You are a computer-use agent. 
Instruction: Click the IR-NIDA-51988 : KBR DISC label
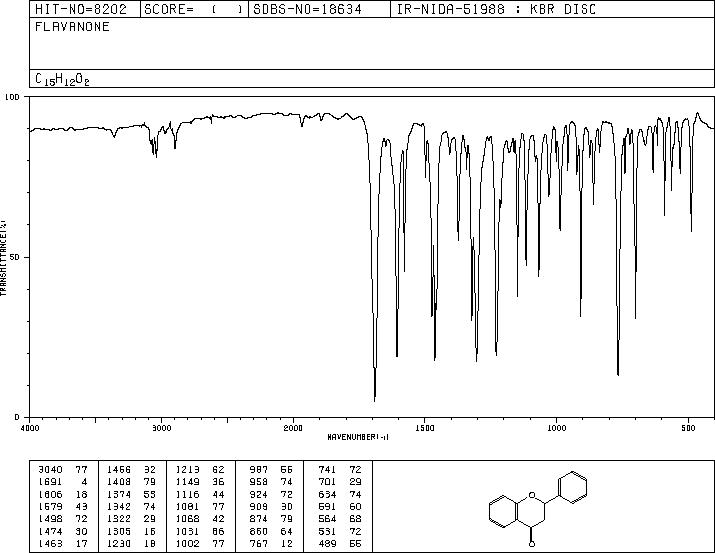tap(496, 9)
